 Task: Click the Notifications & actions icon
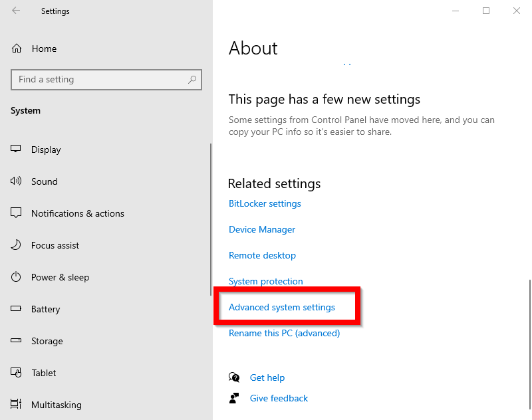(15, 213)
